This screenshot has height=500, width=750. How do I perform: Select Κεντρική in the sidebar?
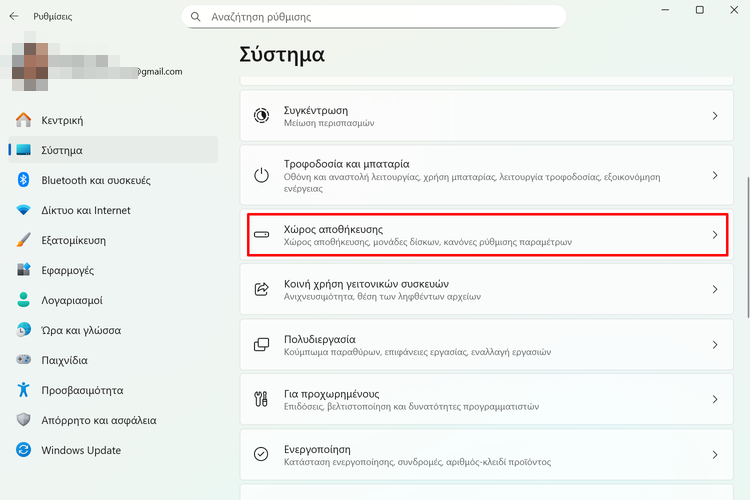pos(62,120)
